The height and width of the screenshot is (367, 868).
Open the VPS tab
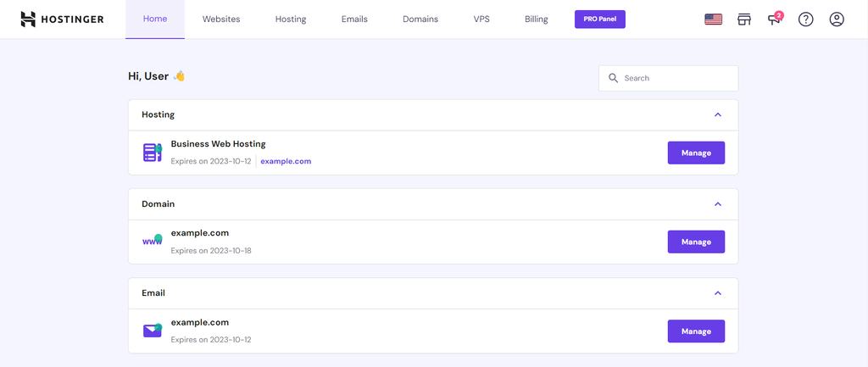481,19
